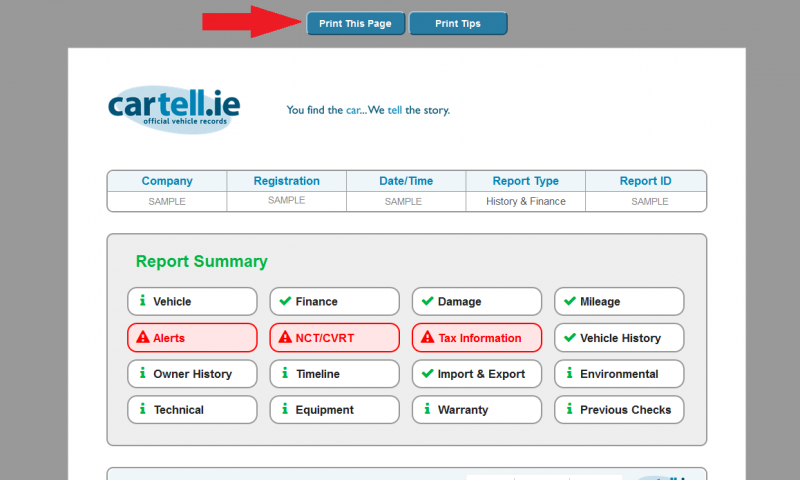The image size is (800, 480).
Task: Click the Report Summary heading
Action: [x=202, y=261]
